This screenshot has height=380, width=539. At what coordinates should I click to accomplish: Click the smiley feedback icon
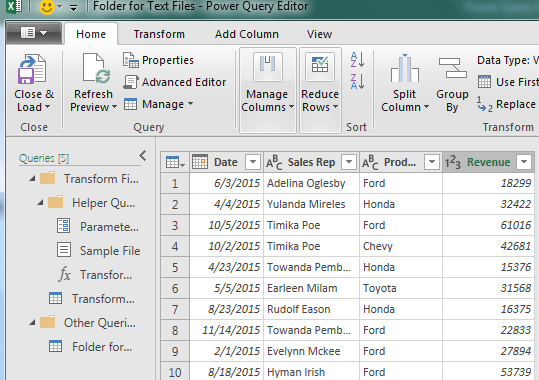[x=47, y=7]
